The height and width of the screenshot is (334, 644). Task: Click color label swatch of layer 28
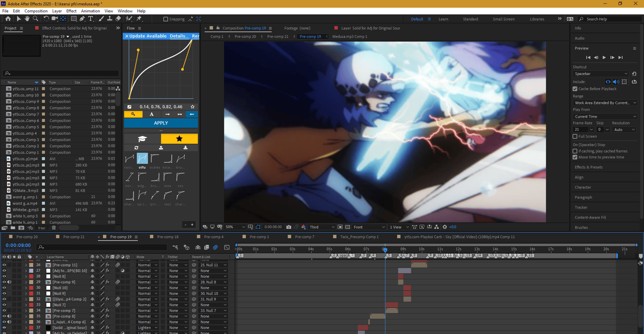pyautogui.click(x=31, y=276)
